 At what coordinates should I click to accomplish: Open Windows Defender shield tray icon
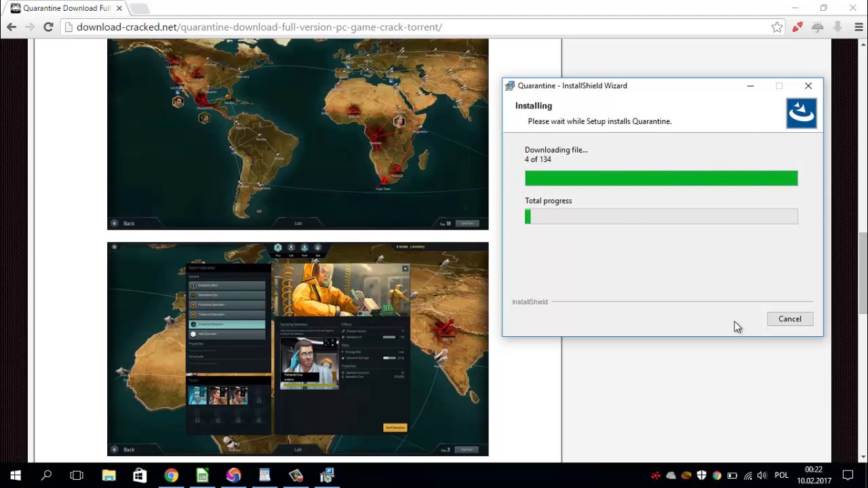pyautogui.click(x=702, y=476)
